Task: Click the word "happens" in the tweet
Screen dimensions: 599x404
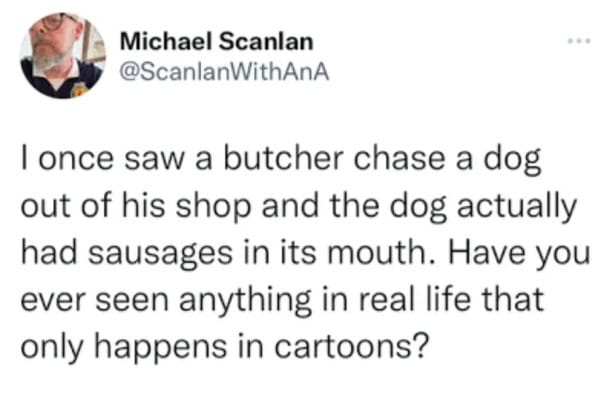Action: click(160, 347)
